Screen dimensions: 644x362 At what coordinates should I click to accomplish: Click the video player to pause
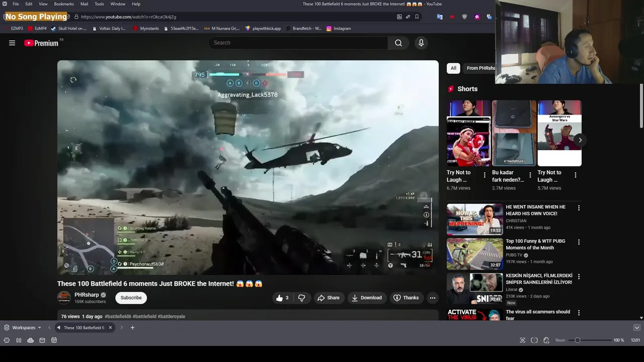(248, 167)
